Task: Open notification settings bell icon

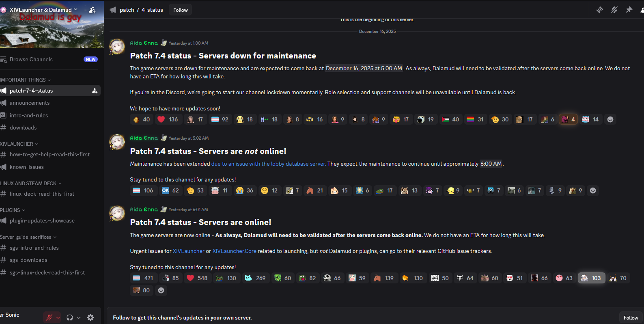Action: pos(614,10)
